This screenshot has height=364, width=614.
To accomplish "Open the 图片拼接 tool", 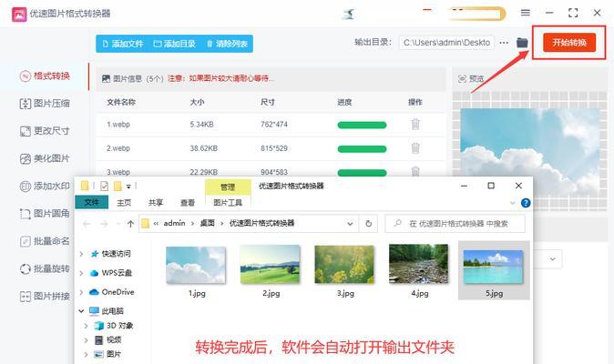I will 45,297.
